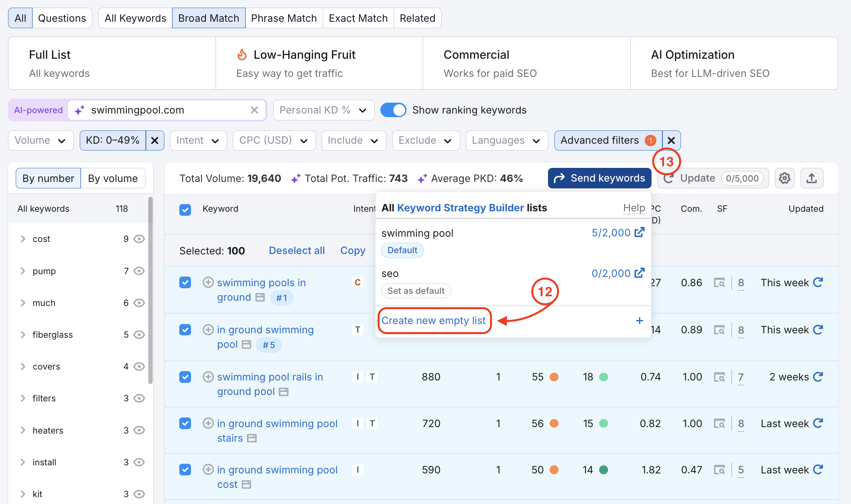Expand the fiberglass keyword group
Viewport: 851px width, 504px height.
tap(23, 334)
